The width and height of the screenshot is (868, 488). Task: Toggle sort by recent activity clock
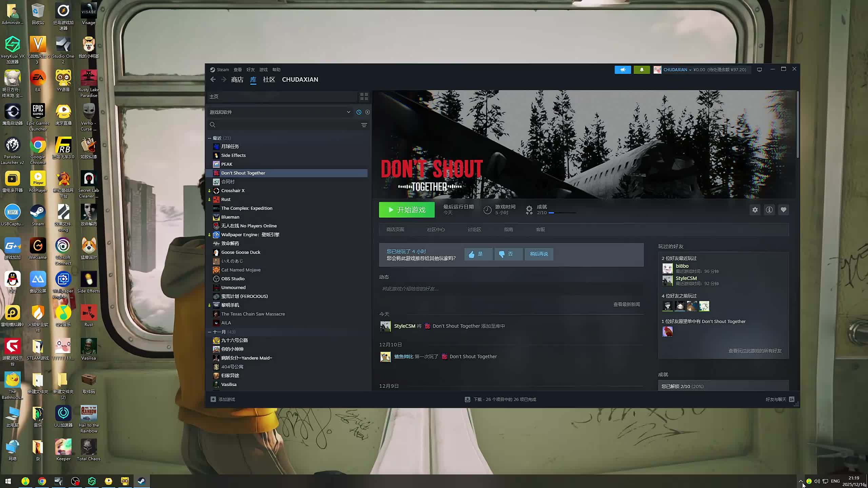coord(359,112)
